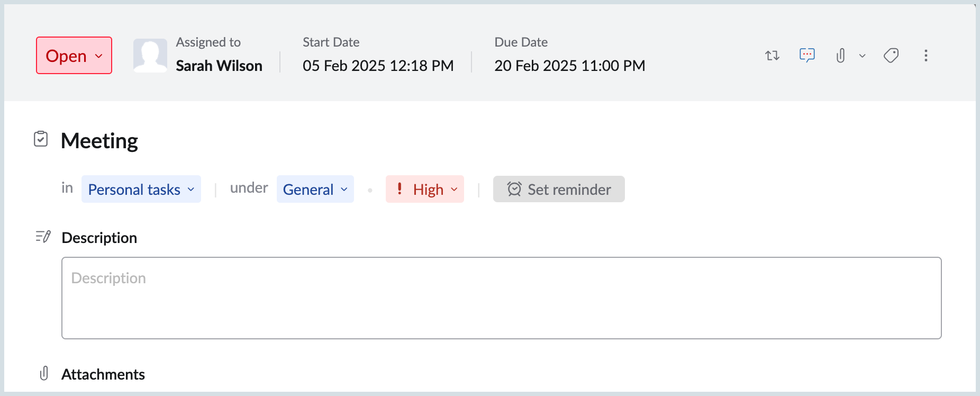Screen dimensions: 980x396
Task: Open the Open status dropdown
Action: coord(74,56)
